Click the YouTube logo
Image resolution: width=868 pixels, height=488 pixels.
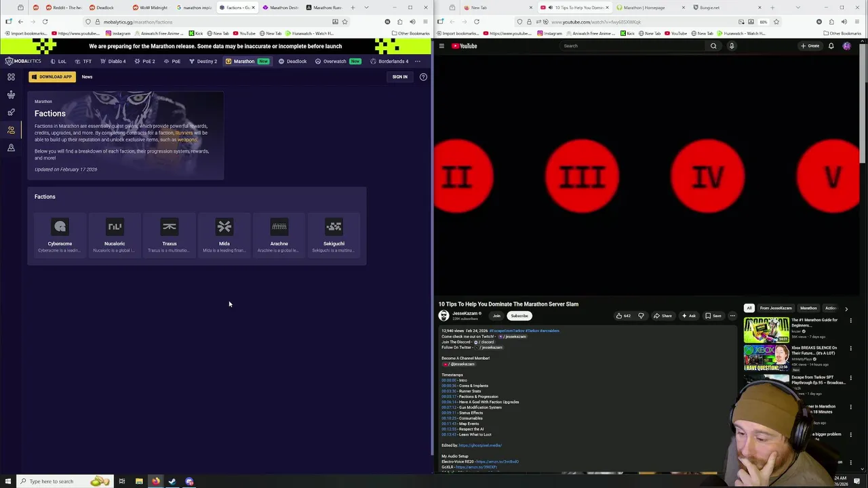[x=465, y=46]
